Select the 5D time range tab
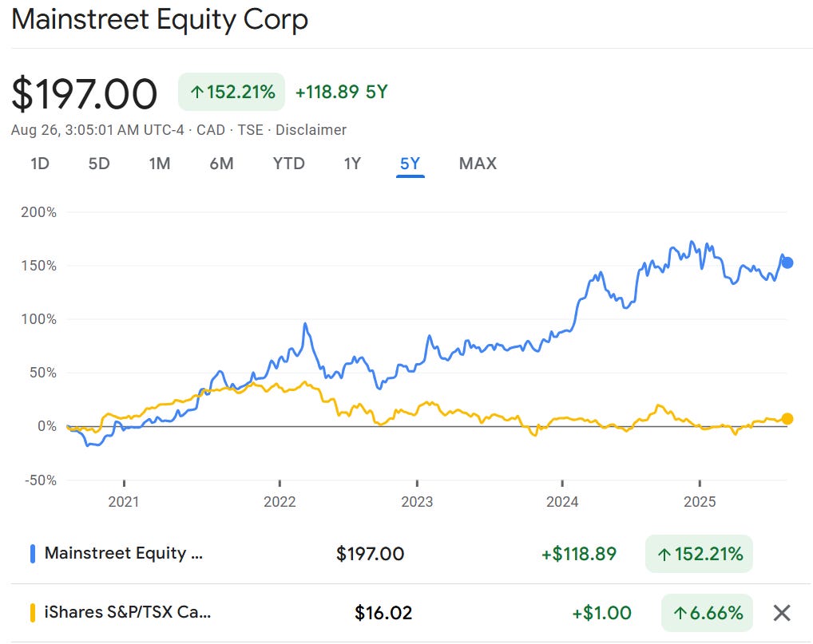Screen dimensions: 813x644 99,164
